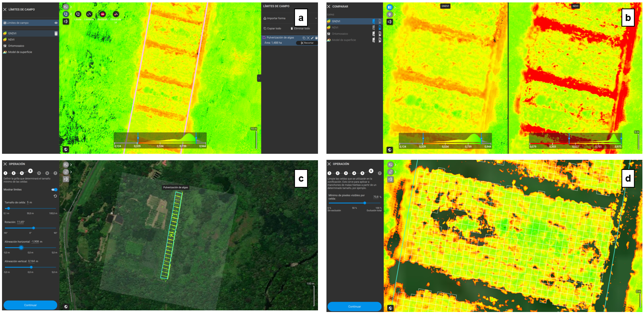Click the Rotación slider
Image resolution: width=644 pixels, height=314 pixels.
click(30, 228)
